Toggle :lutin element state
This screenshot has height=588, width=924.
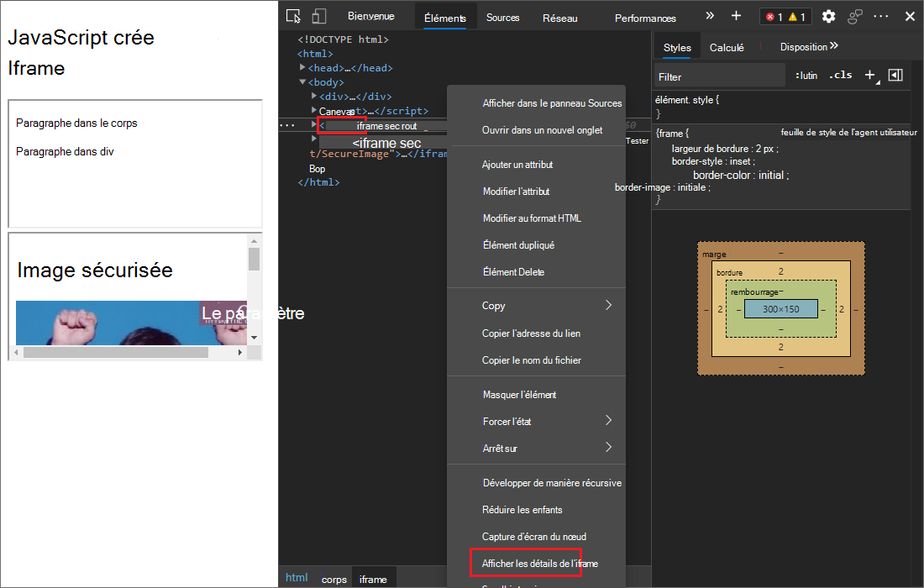[x=806, y=76]
